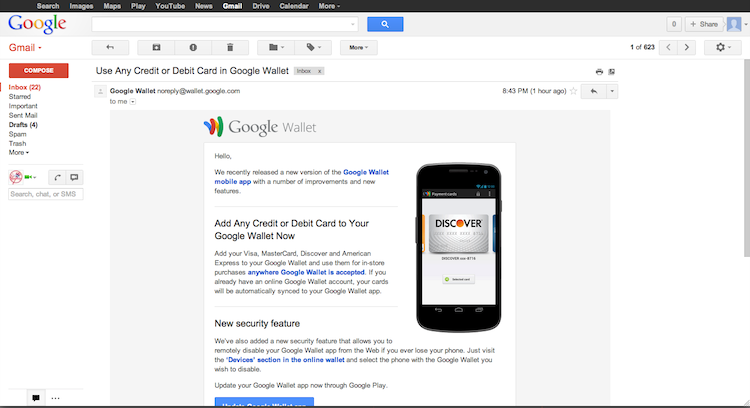Delete the email with the trash icon
This screenshot has width=750, height=408.
(x=230, y=47)
